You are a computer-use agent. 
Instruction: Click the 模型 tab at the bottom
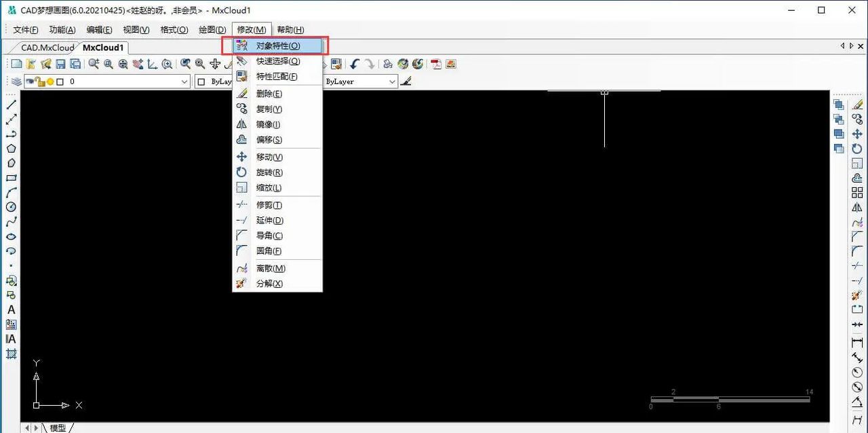(58, 428)
